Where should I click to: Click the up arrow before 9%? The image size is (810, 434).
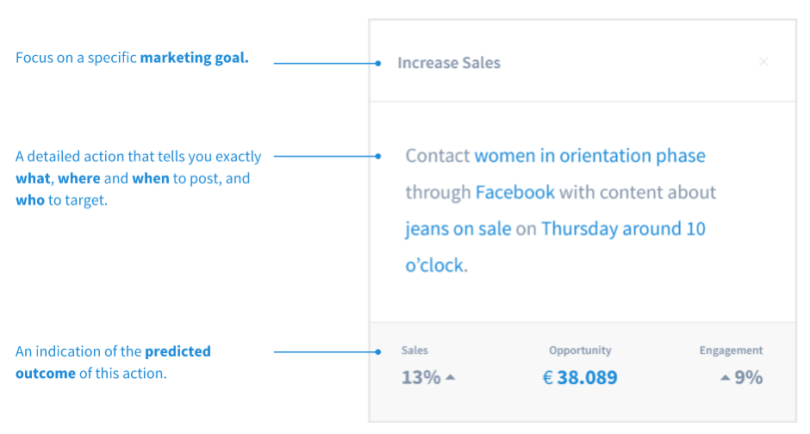pos(725,377)
